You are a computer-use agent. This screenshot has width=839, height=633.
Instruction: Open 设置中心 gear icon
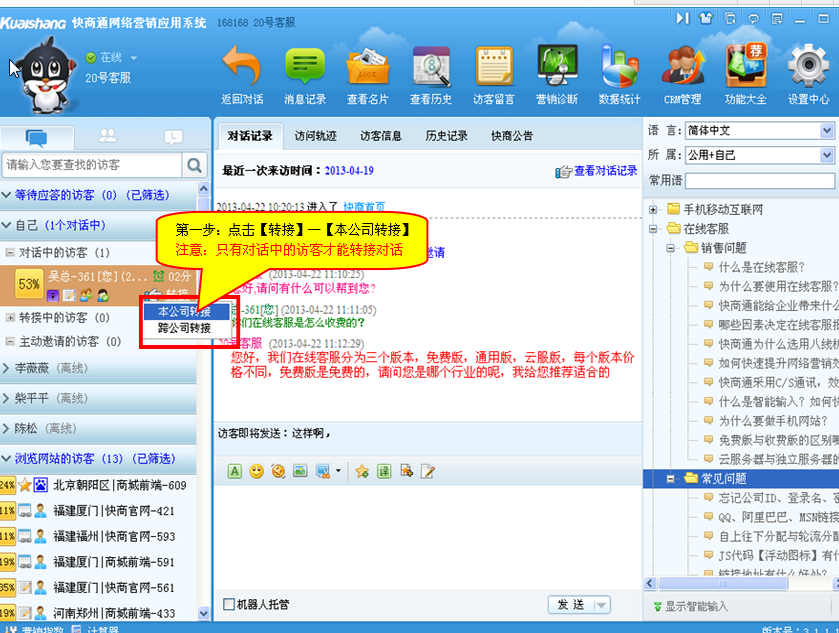click(808, 66)
